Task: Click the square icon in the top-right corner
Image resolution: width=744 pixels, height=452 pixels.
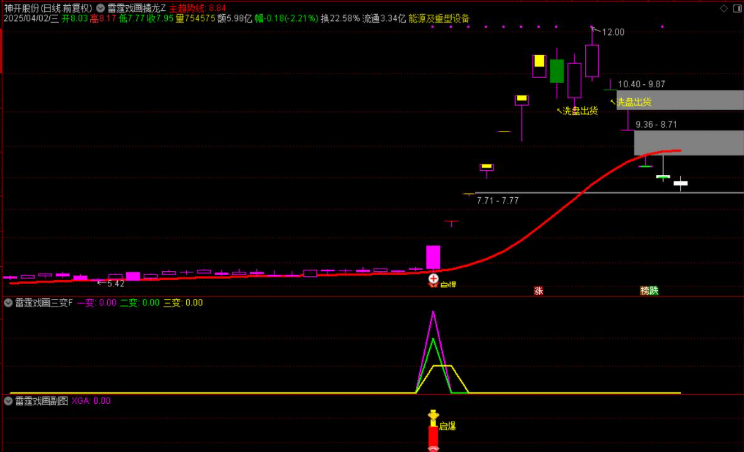Action: click(736, 7)
